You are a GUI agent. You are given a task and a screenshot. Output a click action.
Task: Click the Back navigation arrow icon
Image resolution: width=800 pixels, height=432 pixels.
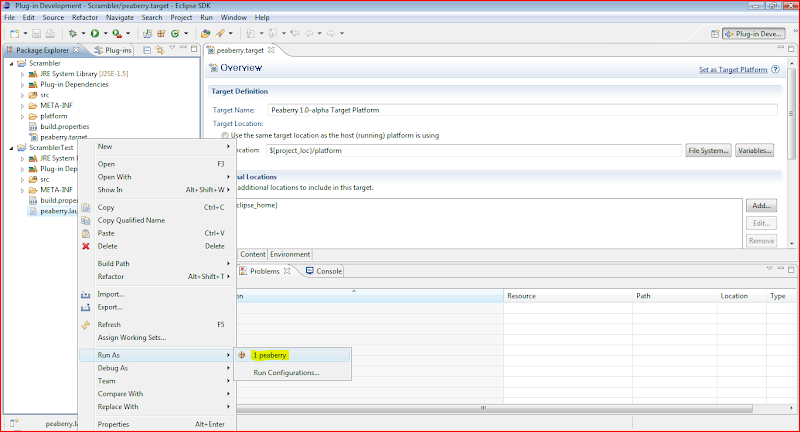[x=309, y=34]
